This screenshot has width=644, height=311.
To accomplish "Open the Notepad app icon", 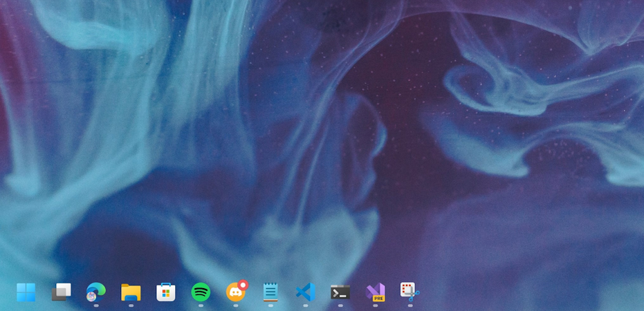I will (270, 292).
